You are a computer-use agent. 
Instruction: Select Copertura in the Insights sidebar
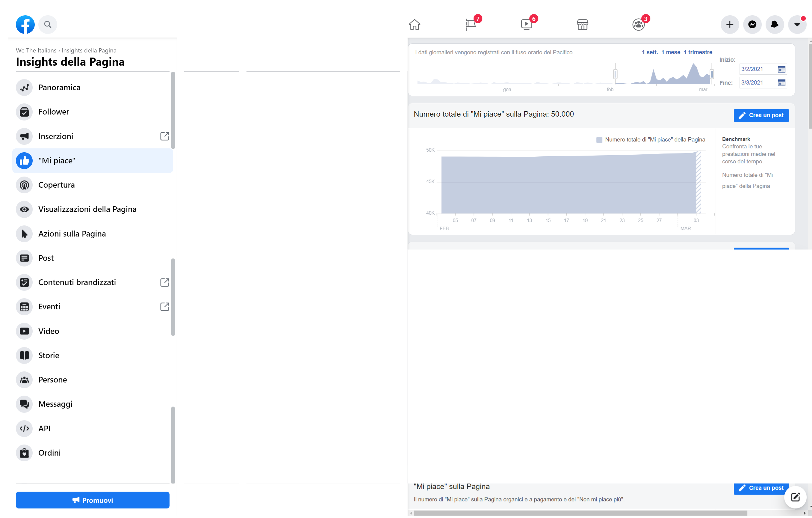(x=56, y=185)
